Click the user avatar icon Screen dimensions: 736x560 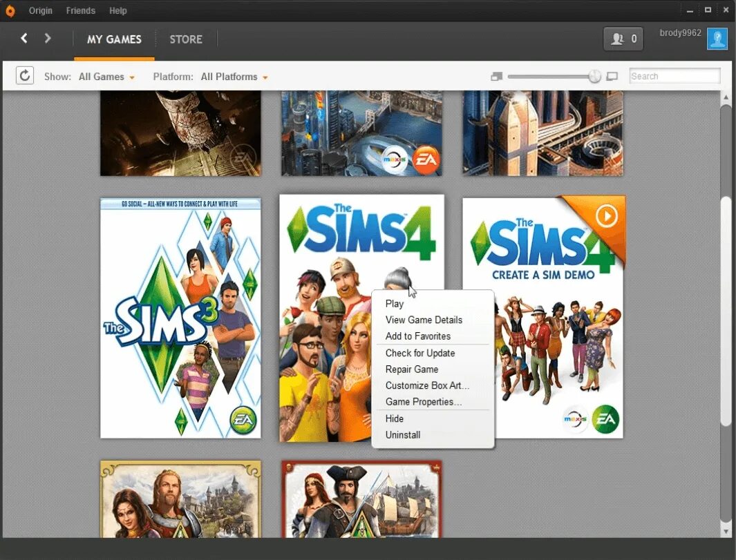pyautogui.click(x=717, y=39)
